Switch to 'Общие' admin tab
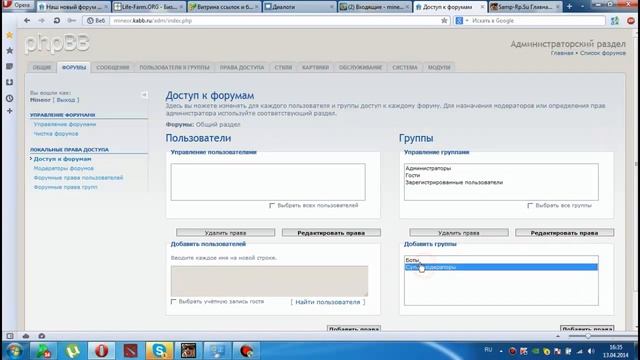640x360 pixels. point(42,67)
